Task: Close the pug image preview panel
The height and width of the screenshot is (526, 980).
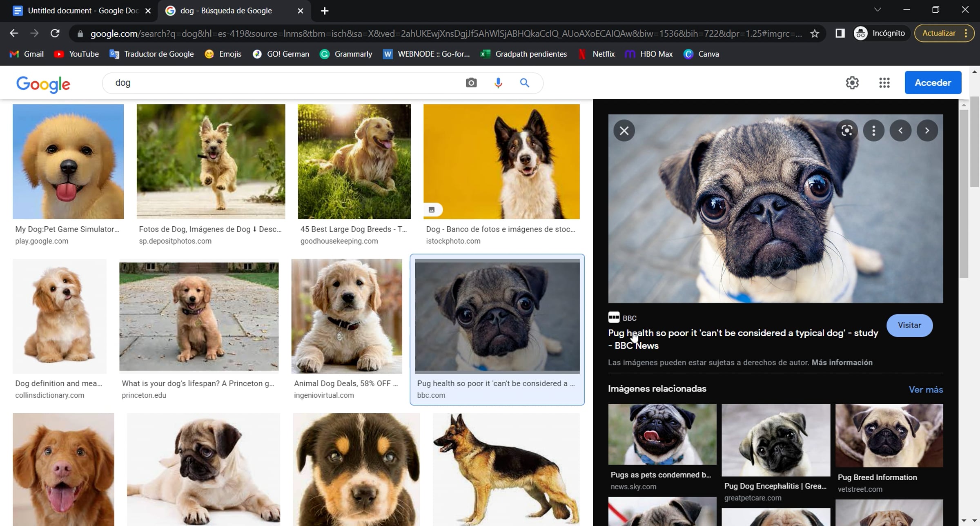Action: point(624,131)
